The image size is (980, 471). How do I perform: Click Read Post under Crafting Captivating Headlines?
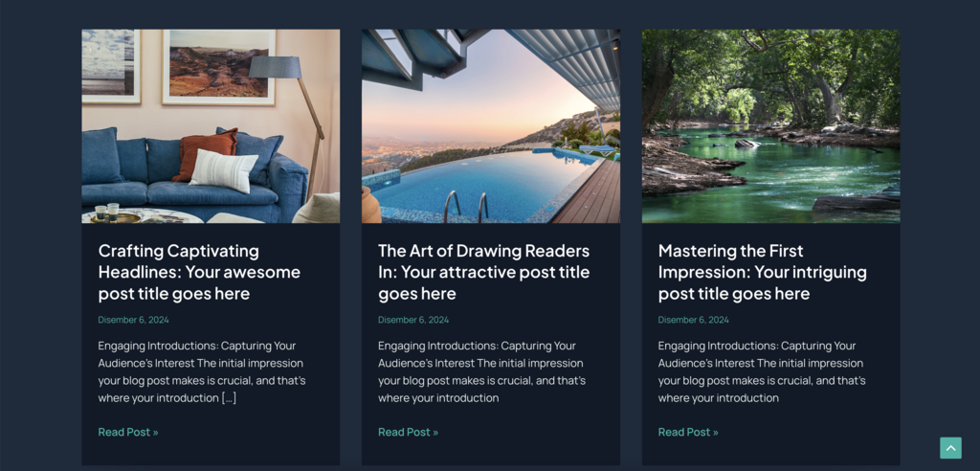pyautogui.click(x=128, y=432)
